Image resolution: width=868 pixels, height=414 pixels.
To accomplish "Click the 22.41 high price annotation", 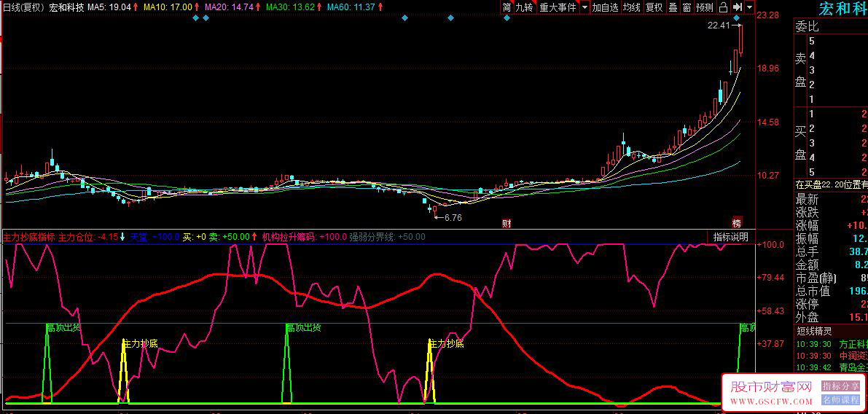I will coord(718,26).
